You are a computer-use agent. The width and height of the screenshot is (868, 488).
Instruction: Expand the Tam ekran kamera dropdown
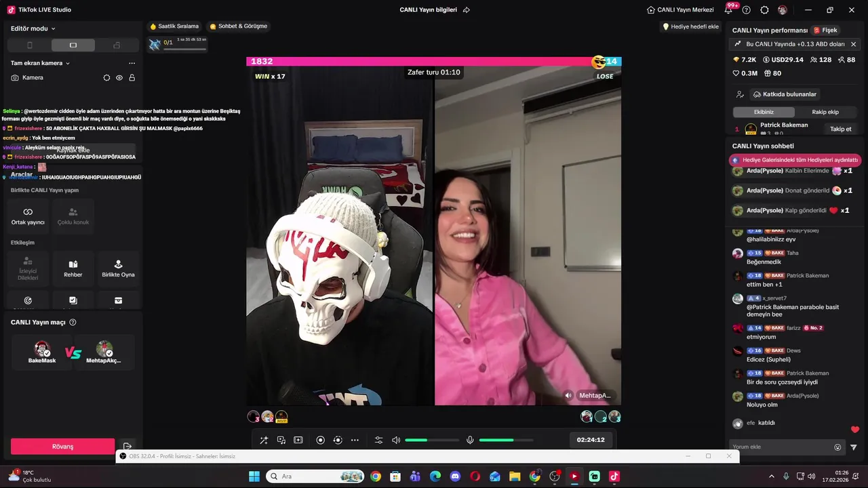pyautogui.click(x=41, y=63)
